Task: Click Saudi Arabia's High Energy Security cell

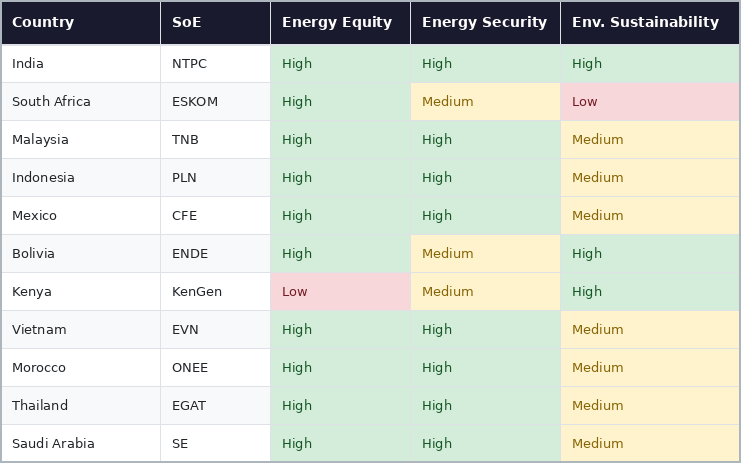Action: click(485, 443)
